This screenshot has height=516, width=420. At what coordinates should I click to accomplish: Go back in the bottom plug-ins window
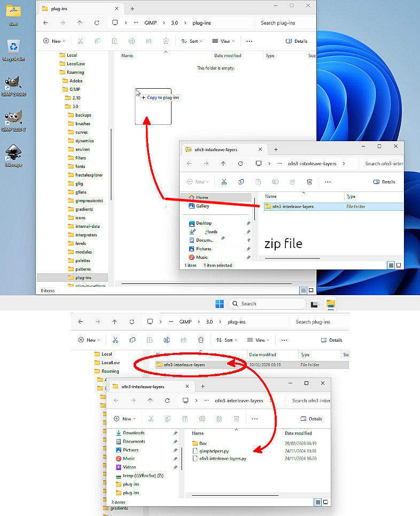pyautogui.click(x=81, y=321)
